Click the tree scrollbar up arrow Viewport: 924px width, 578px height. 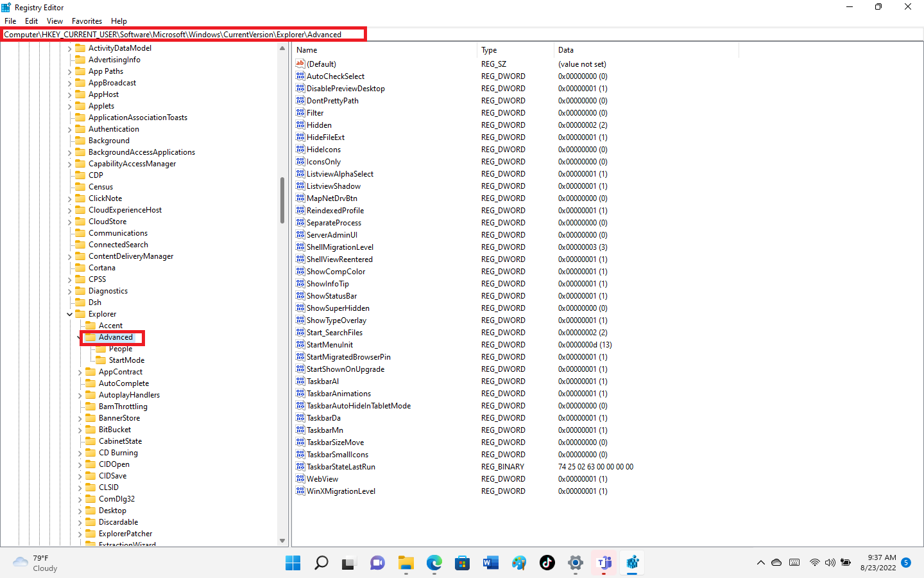pos(282,48)
